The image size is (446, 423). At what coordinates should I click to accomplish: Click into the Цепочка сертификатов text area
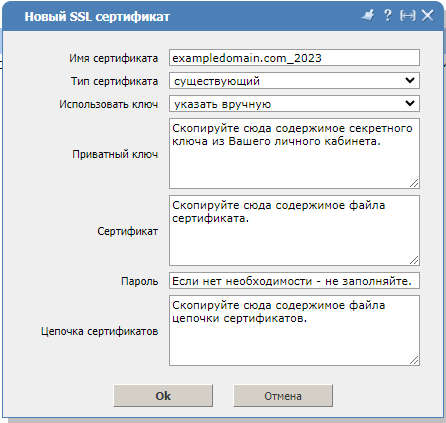294,331
